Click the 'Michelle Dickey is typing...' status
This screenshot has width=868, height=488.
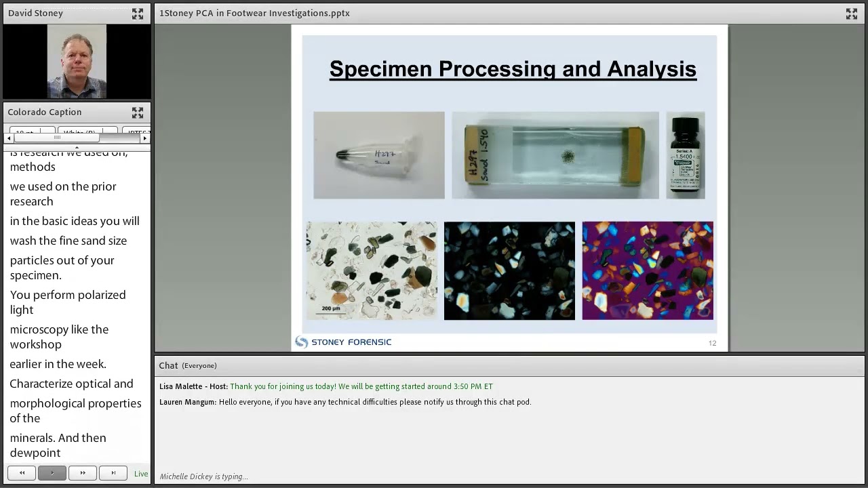pyautogui.click(x=204, y=476)
